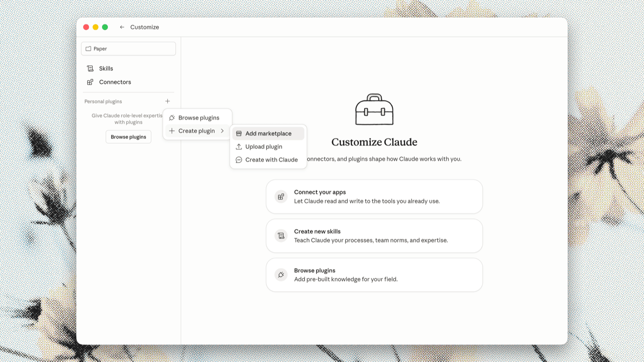
Task: Select Upload plugin in the submenu
Action: pos(268,146)
